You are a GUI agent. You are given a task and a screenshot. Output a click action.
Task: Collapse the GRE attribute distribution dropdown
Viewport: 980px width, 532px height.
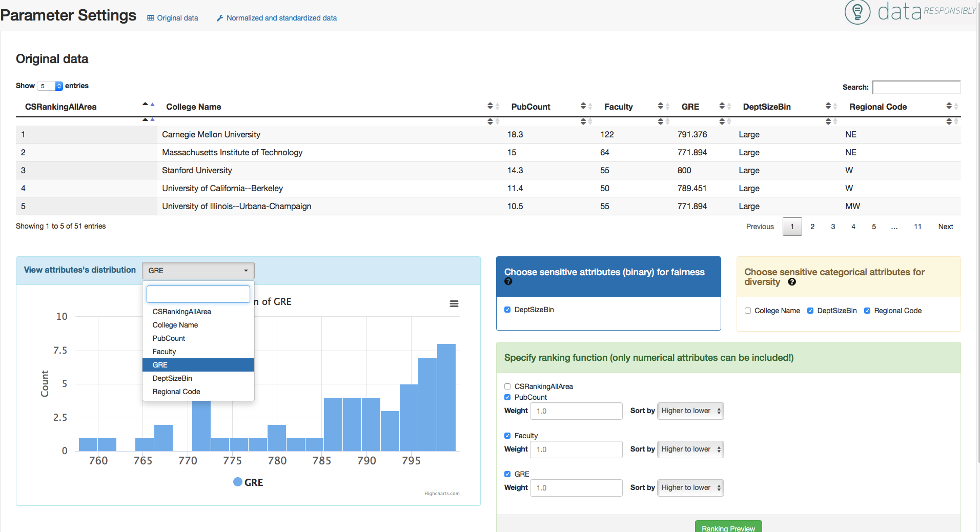tap(198, 271)
